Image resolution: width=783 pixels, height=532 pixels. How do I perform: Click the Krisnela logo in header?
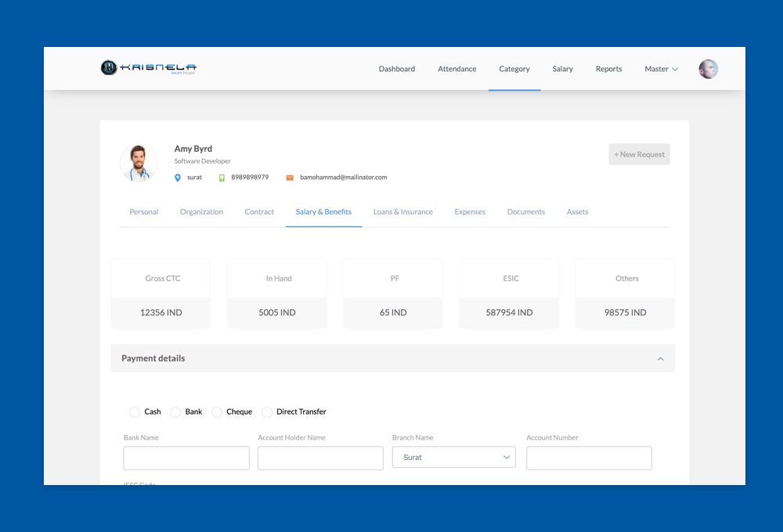149,68
